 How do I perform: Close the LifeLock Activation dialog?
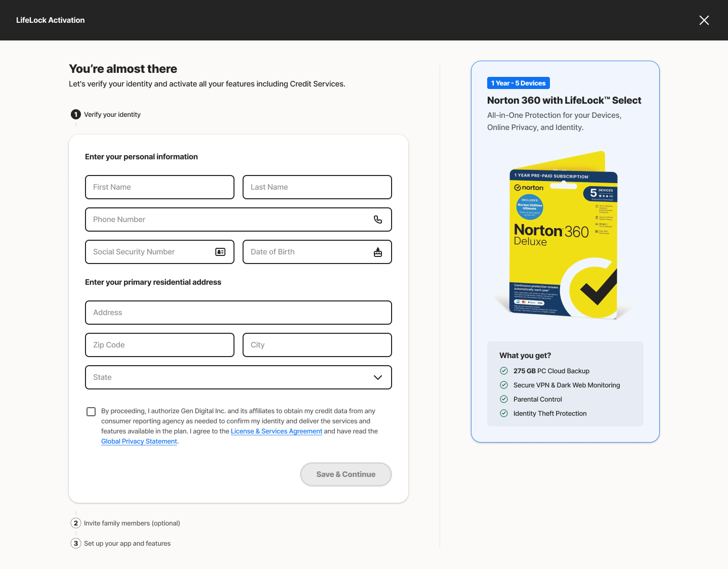coord(704,20)
